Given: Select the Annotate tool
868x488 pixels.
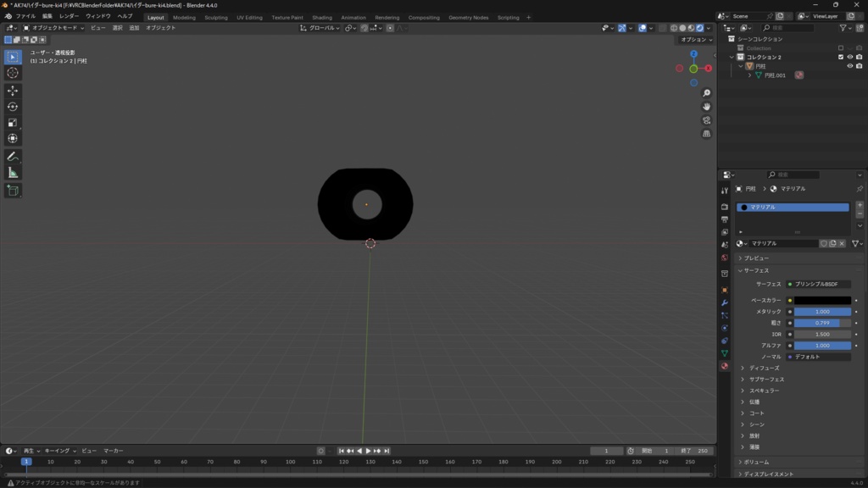Looking at the screenshot, I should click(x=13, y=157).
